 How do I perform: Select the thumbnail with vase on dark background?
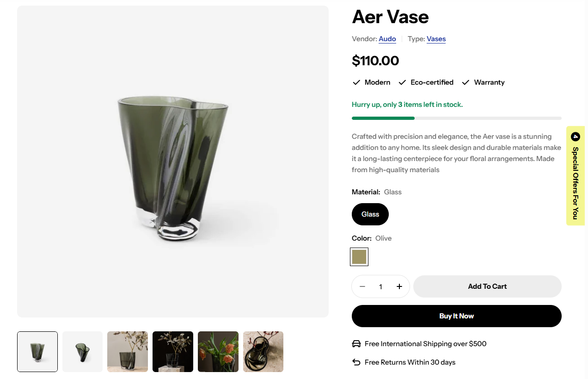click(x=173, y=352)
